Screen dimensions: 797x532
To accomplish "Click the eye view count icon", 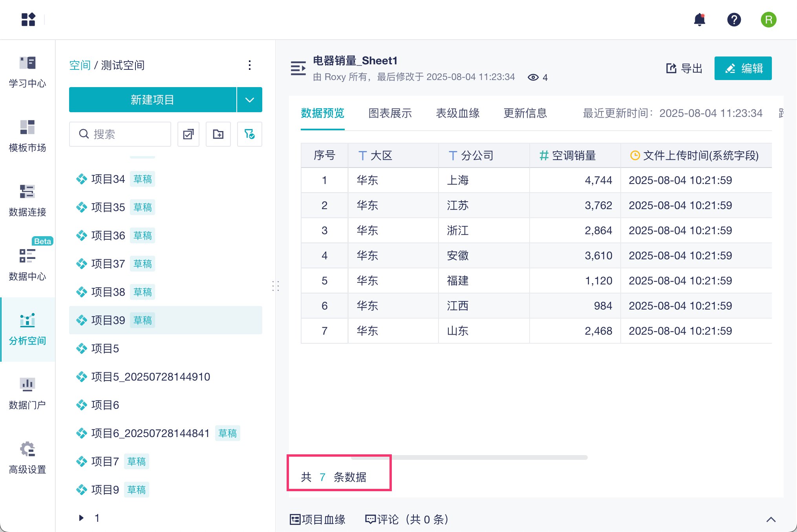I will 533,77.
